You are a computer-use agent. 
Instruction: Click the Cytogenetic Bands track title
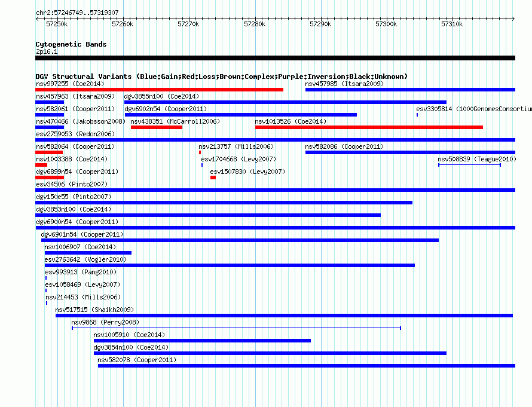[71, 44]
